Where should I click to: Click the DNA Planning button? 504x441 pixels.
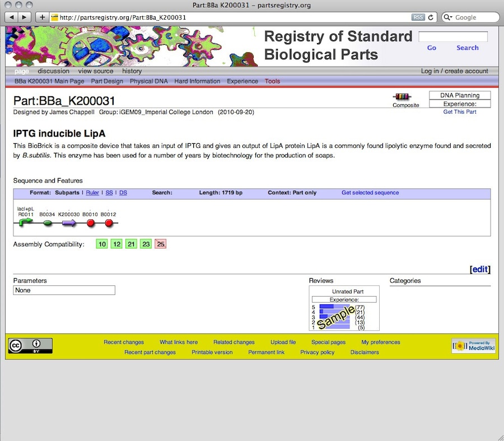tap(460, 95)
